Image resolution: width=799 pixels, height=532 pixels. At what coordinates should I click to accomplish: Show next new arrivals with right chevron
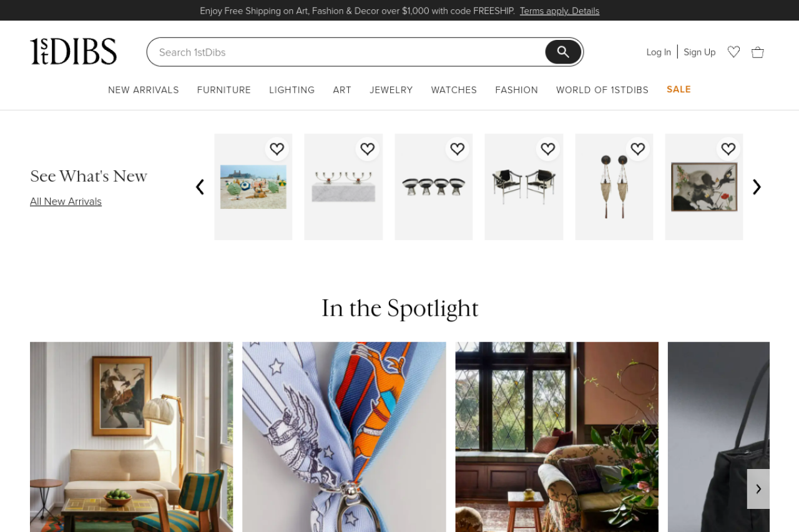[x=757, y=187]
